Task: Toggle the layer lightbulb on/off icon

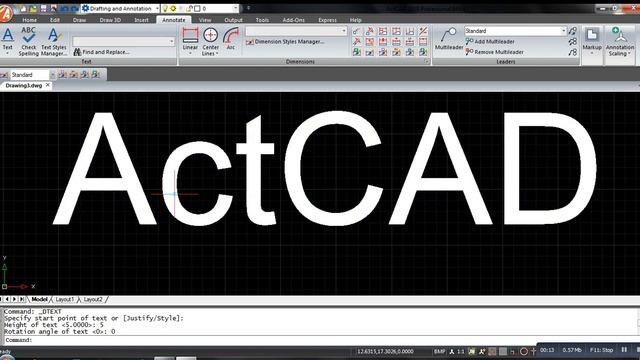Action: (x=165, y=9)
